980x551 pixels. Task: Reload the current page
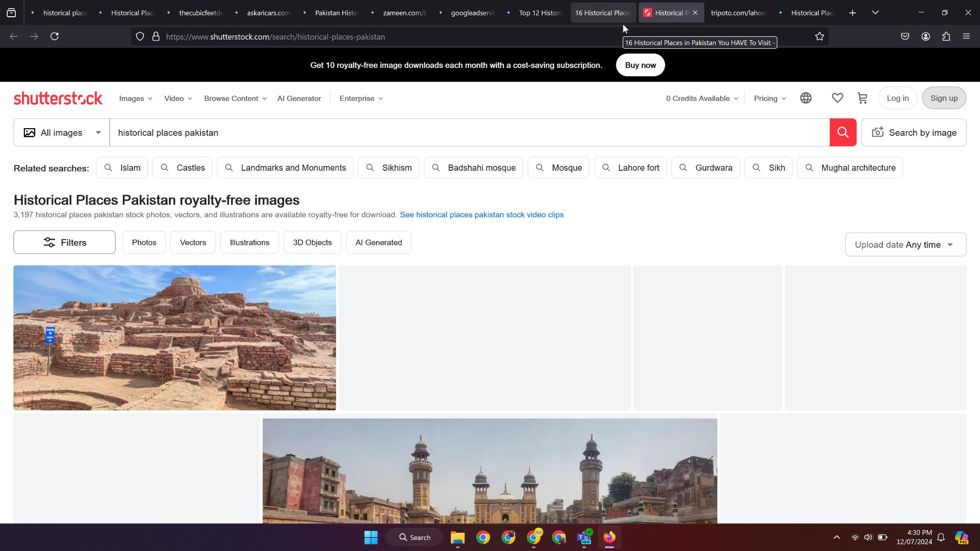[x=55, y=36]
